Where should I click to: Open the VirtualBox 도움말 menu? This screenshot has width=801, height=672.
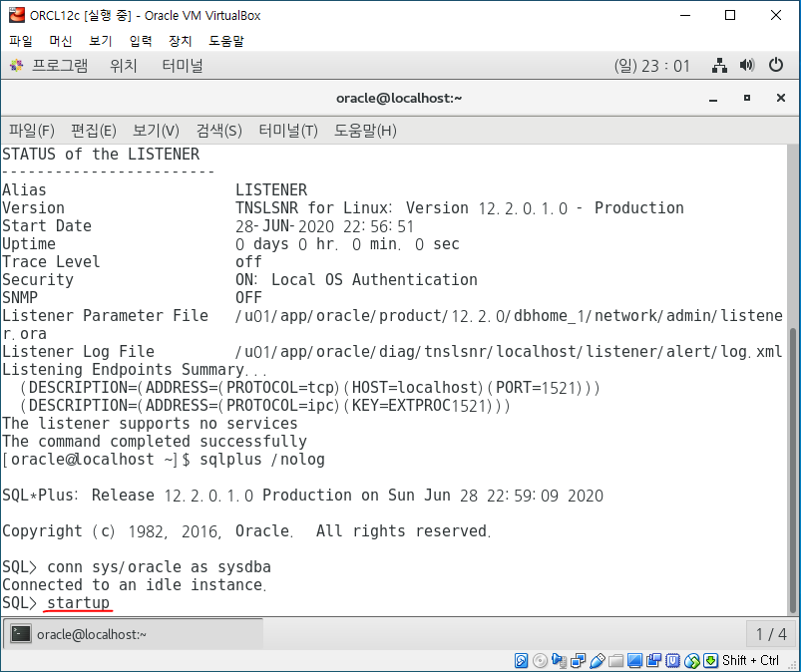226,41
